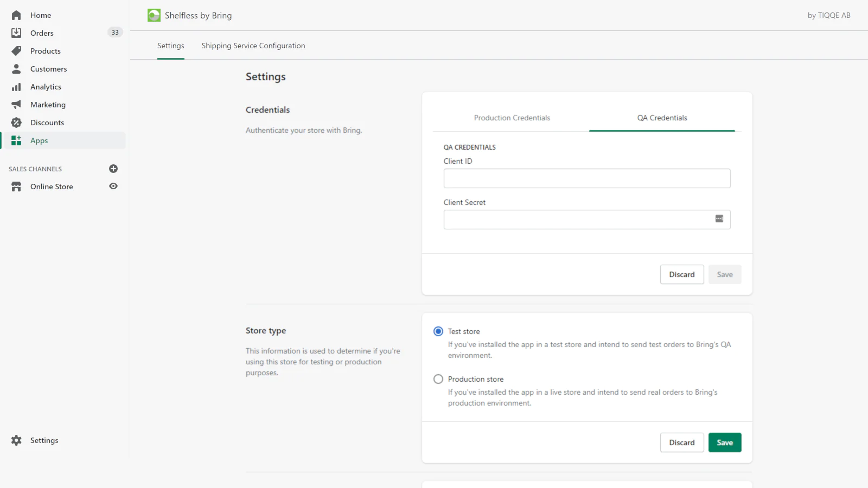This screenshot has width=868, height=488.
Task: Click the Marketing megaphone icon
Action: click(x=16, y=105)
